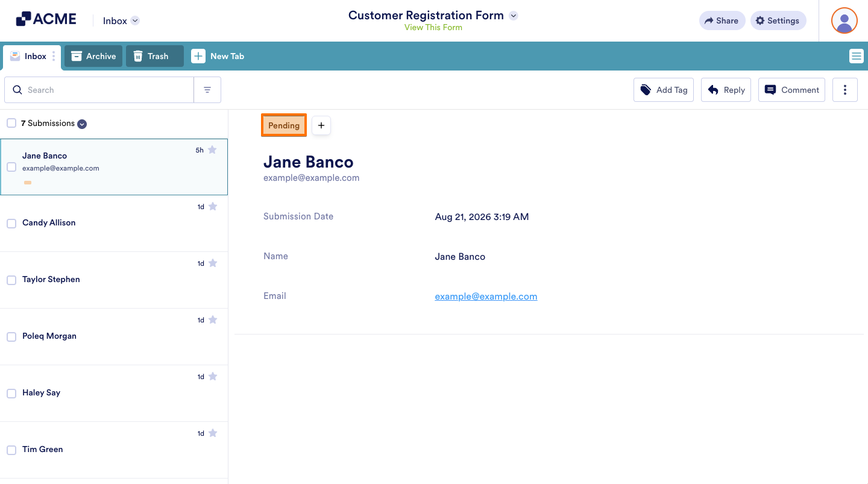Check the Candy Allison submission checkbox
The width and height of the screenshot is (868, 484).
pos(11,224)
